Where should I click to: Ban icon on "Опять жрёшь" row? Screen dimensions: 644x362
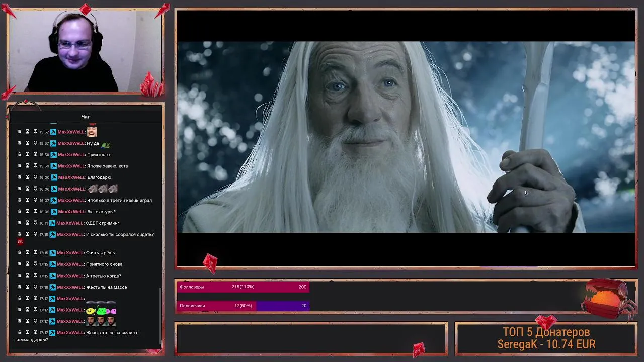click(35, 253)
